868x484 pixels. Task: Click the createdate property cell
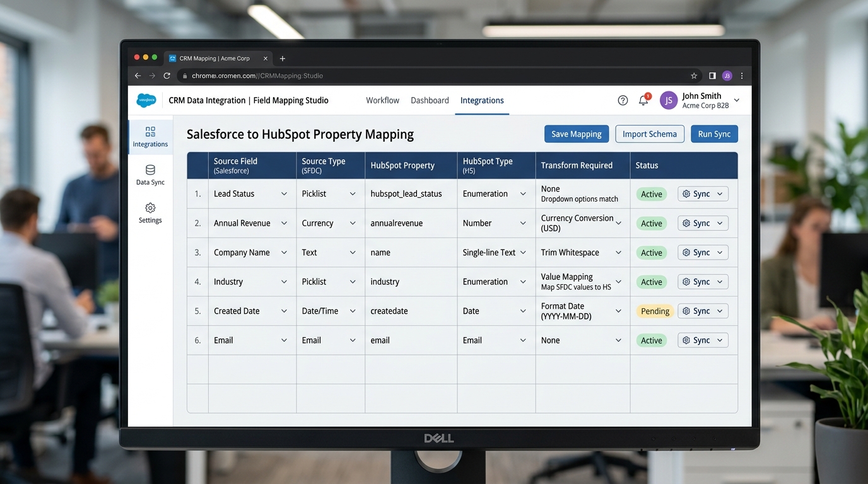(411, 311)
